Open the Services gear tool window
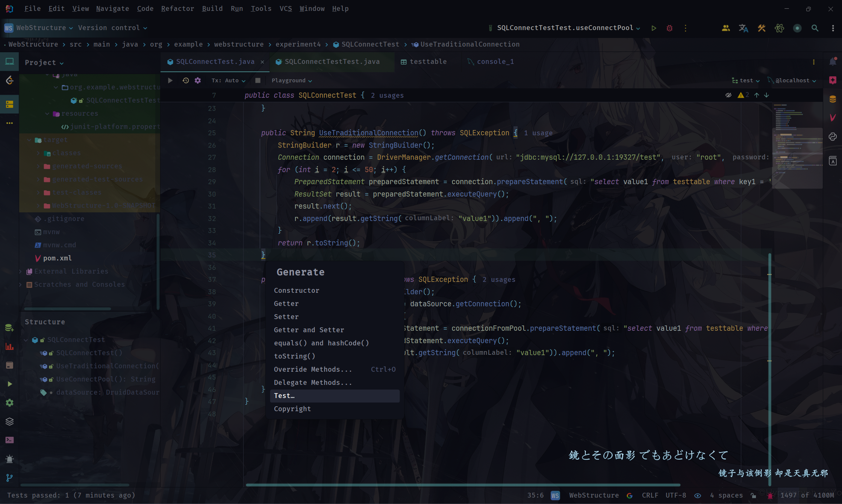The image size is (842, 504). (9, 403)
